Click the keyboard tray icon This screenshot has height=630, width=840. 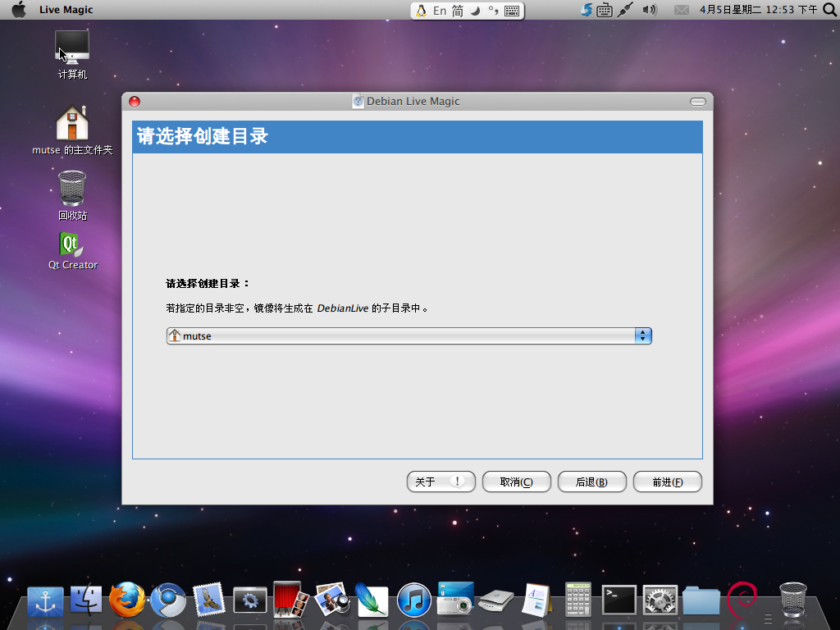pos(605,10)
